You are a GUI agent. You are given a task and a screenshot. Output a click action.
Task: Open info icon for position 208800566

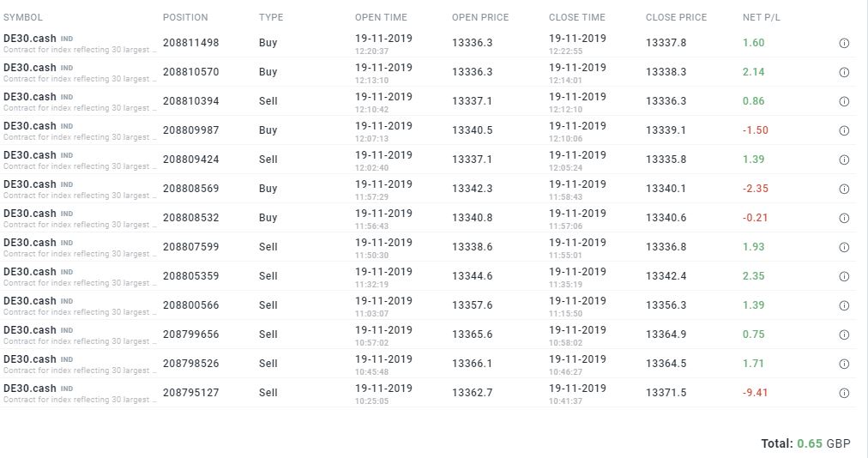pos(844,305)
